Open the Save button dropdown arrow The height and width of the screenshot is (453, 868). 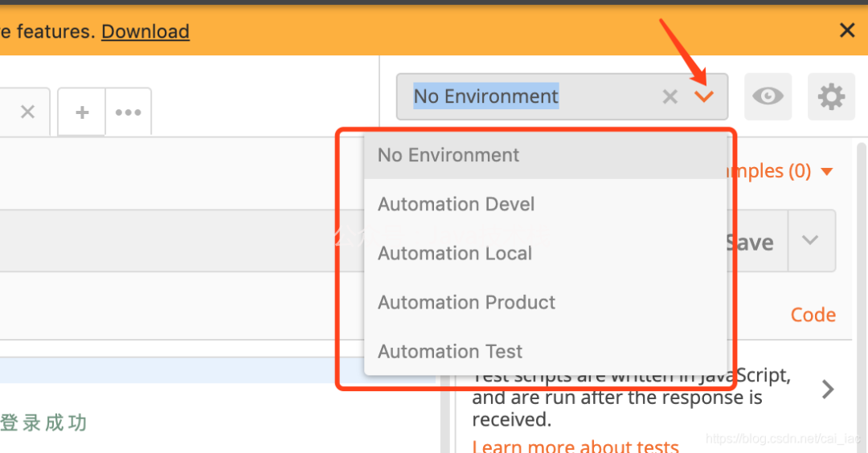point(810,241)
